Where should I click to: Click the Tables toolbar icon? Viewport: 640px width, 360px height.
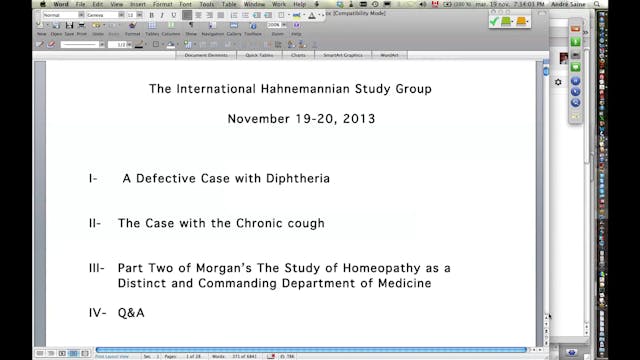click(152, 26)
